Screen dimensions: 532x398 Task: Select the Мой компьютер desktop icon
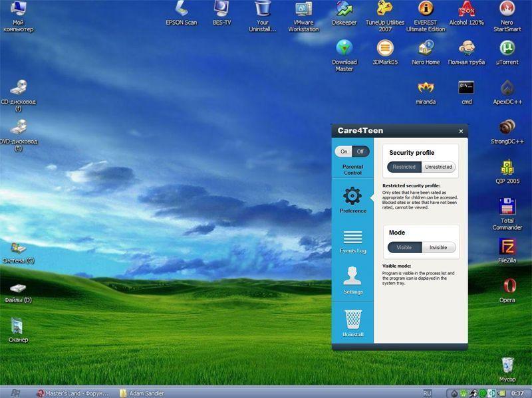pyautogui.click(x=19, y=16)
